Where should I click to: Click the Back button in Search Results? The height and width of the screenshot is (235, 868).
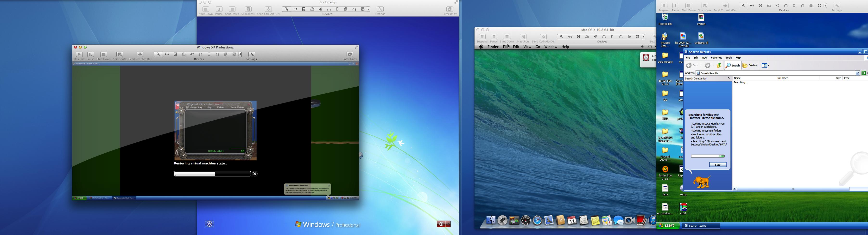pyautogui.click(x=693, y=66)
